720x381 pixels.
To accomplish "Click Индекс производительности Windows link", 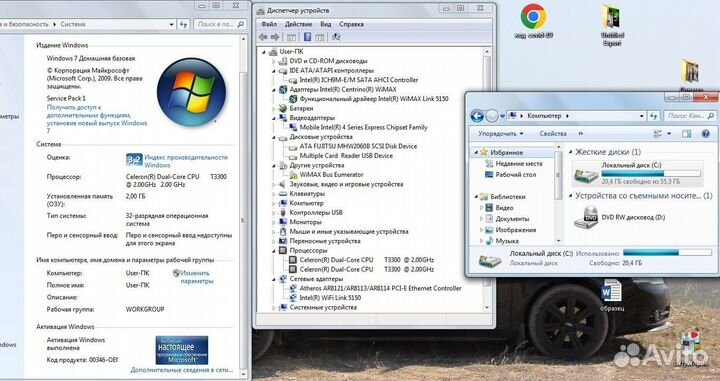I will click(x=186, y=161).
